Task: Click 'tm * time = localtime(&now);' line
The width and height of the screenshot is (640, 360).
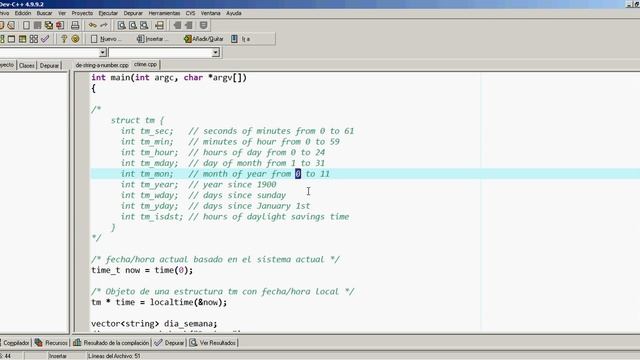Action: (159, 302)
